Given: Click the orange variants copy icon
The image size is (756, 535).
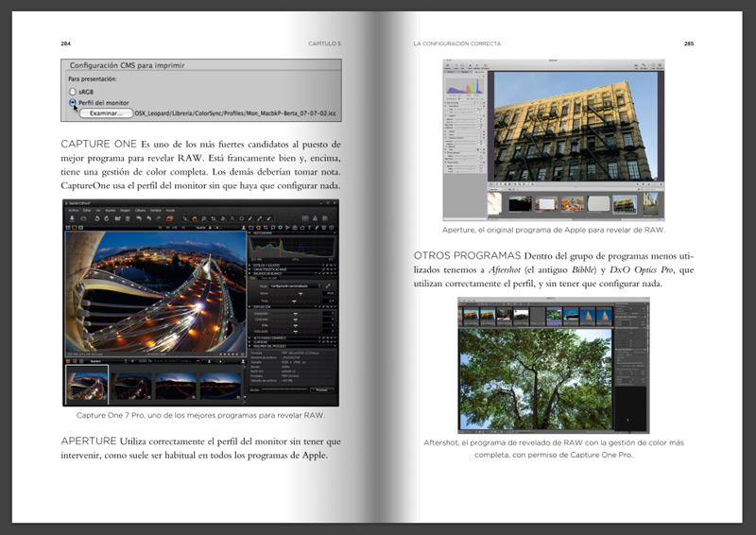Looking at the screenshot, I should [169, 218].
